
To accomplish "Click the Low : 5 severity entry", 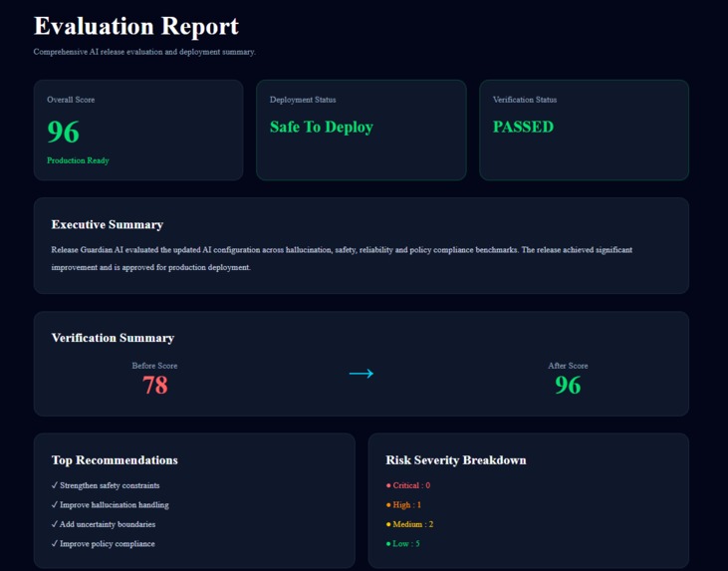I will coord(402,543).
